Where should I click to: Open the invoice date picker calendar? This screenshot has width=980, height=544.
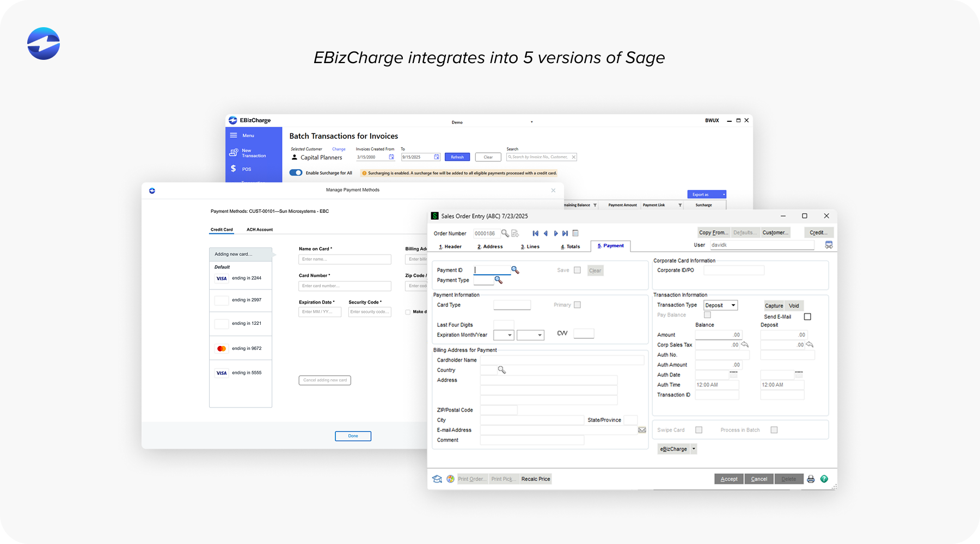coord(391,157)
